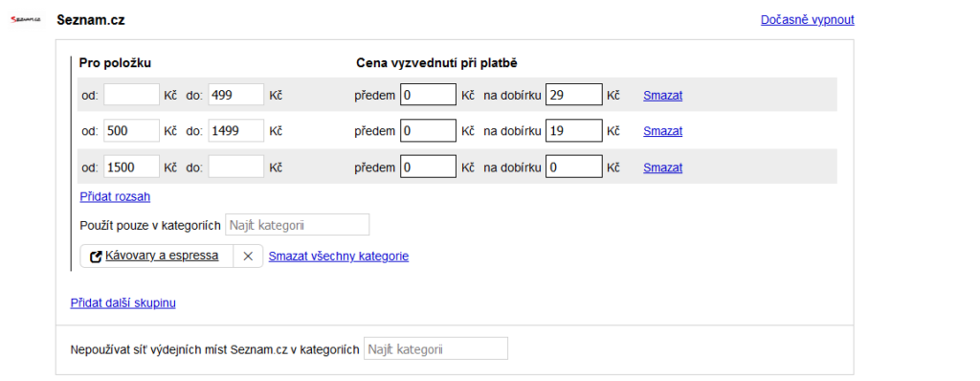Delete the 1500+ range via Smazat

point(662,168)
